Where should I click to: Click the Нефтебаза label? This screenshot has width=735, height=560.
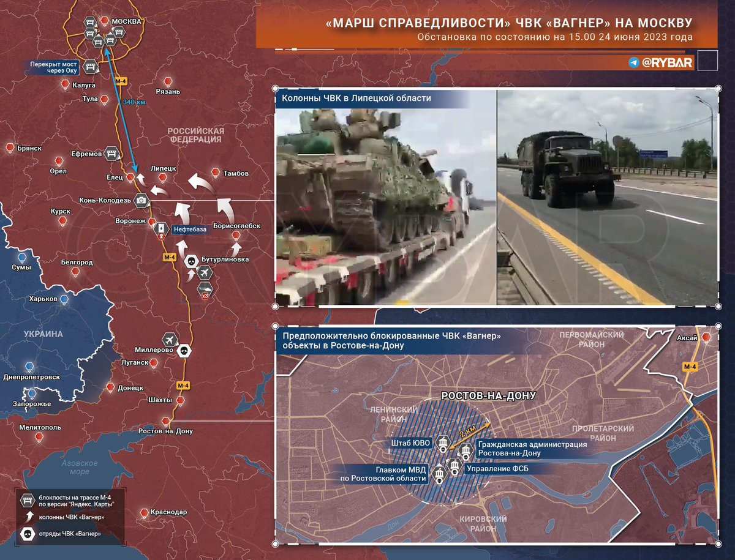189,230
